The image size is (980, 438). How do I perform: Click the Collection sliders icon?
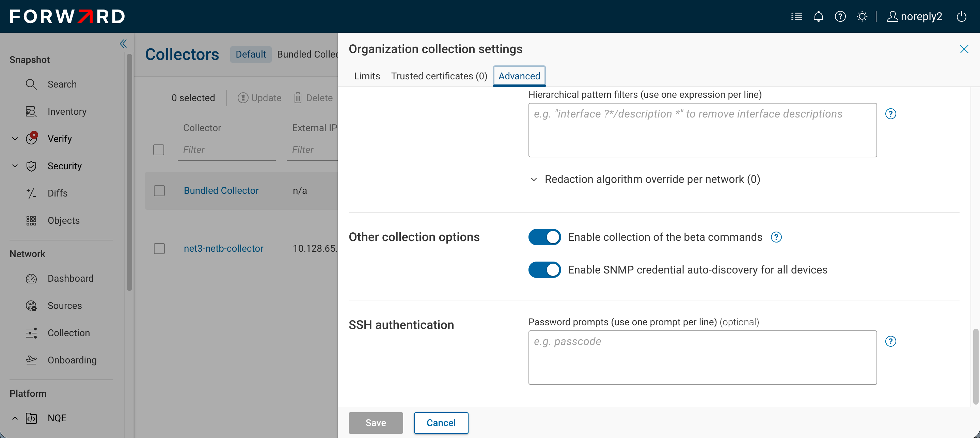[31, 333]
